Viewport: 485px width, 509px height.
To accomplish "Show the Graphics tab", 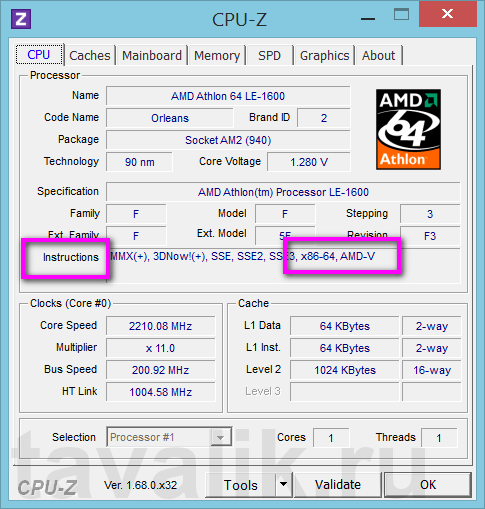I will point(324,55).
